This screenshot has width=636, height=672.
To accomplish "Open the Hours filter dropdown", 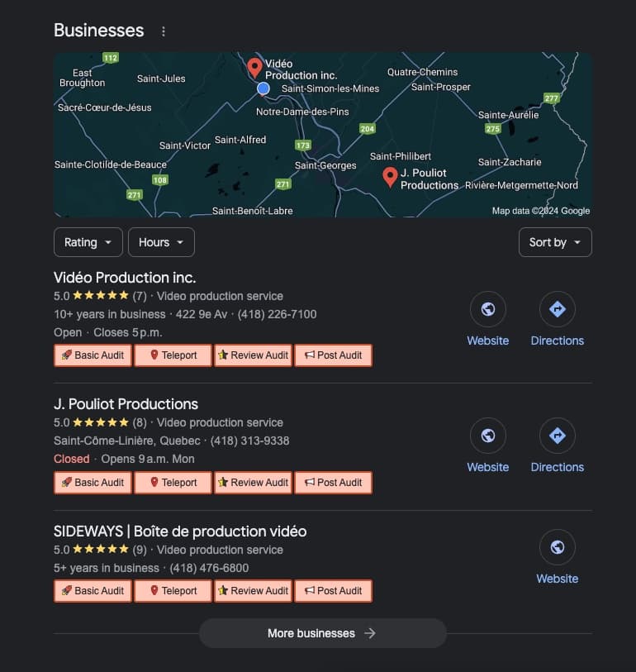I will [161, 242].
